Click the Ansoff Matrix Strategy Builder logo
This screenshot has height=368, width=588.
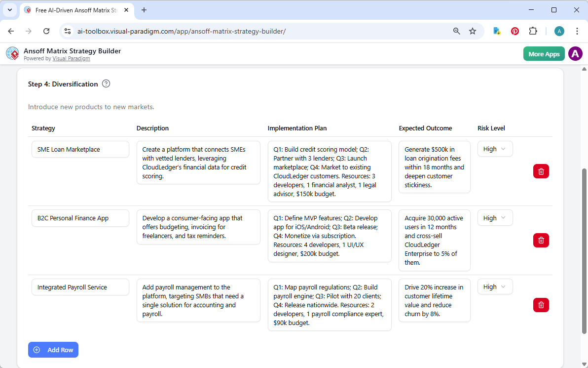pyautogui.click(x=12, y=53)
